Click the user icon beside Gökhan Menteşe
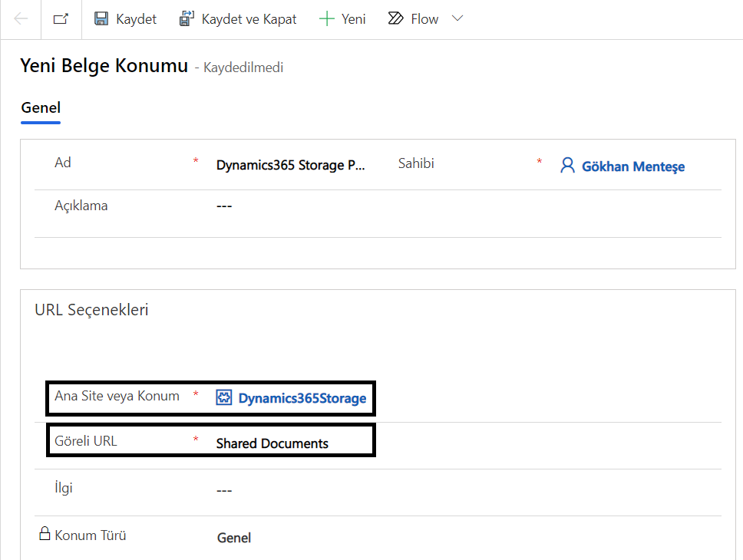 click(x=567, y=166)
